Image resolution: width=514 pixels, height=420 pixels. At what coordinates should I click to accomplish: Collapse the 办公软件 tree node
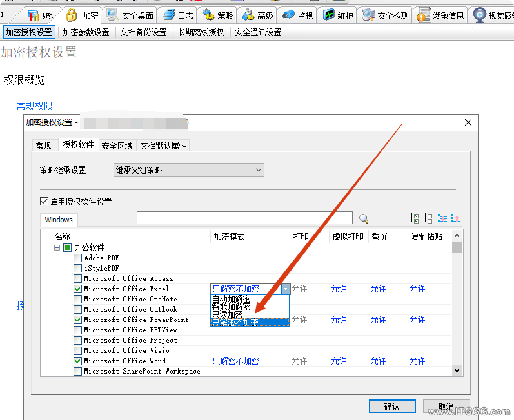pyautogui.click(x=57, y=247)
